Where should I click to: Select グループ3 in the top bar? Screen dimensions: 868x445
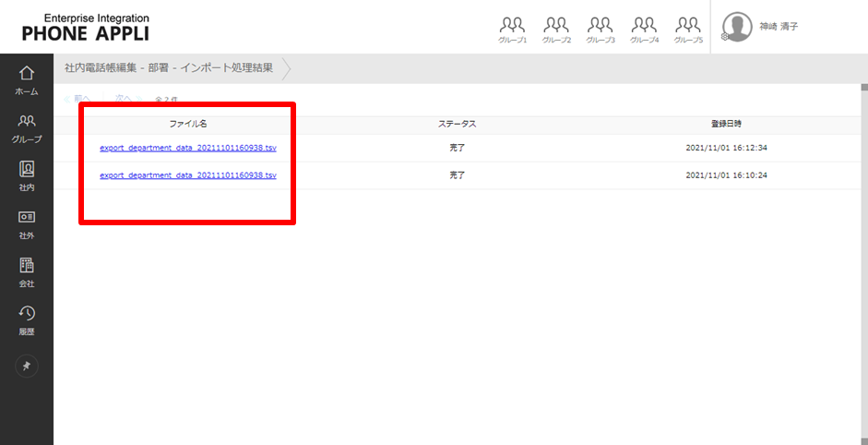(x=600, y=30)
